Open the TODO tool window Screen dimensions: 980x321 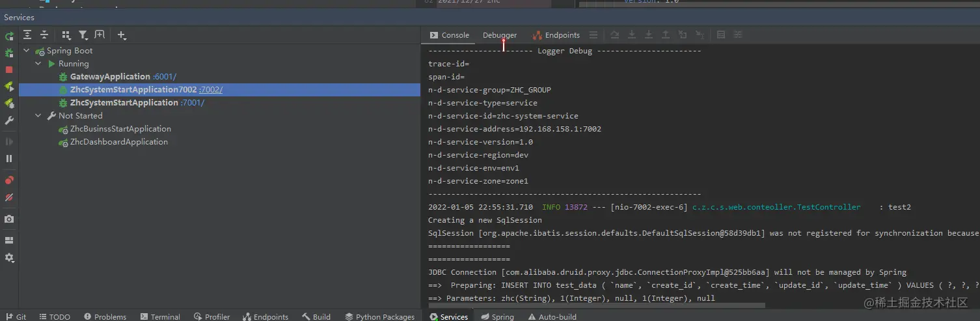pos(55,316)
